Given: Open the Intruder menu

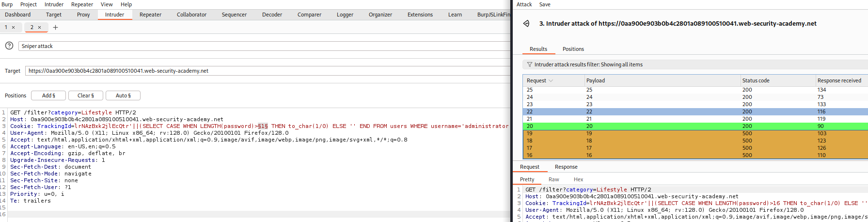Looking at the screenshot, I should (x=54, y=4).
